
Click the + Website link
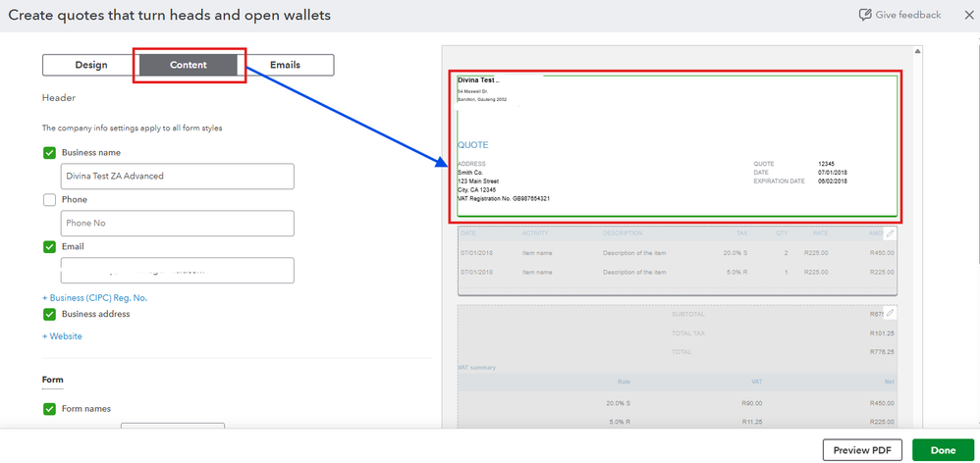point(62,336)
